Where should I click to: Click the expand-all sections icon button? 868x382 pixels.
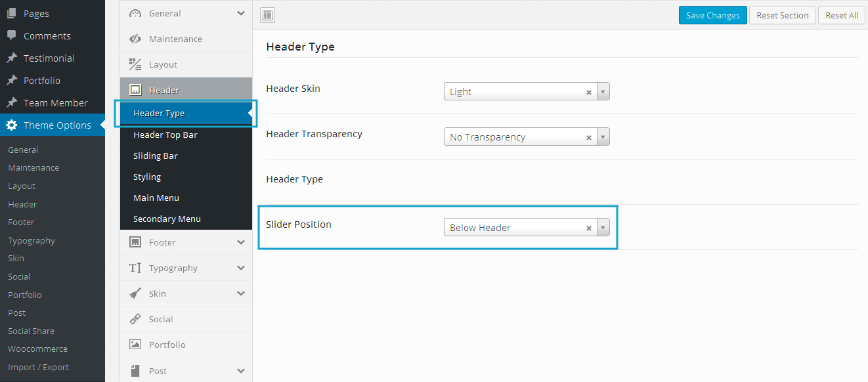pos(268,16)
